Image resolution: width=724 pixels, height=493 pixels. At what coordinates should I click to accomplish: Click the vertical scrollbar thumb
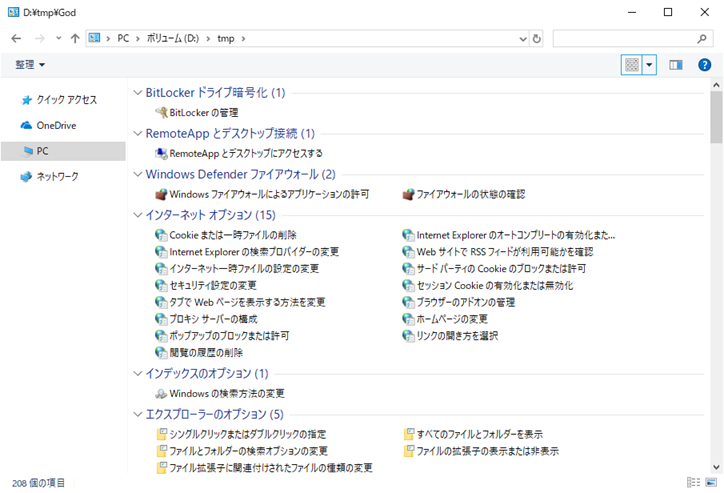coord(716,117)
